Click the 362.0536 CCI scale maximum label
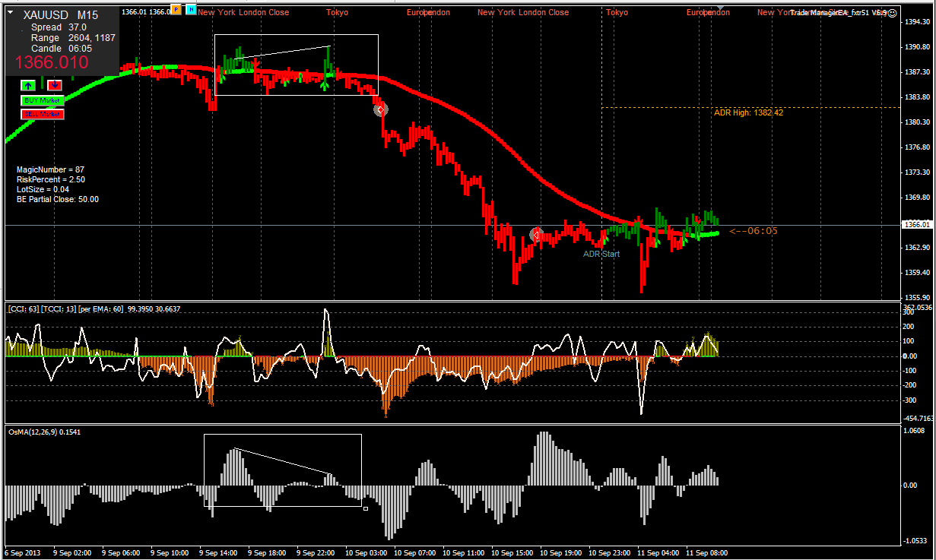The width and height of the screenshot is (936, 560). point(916,307)
